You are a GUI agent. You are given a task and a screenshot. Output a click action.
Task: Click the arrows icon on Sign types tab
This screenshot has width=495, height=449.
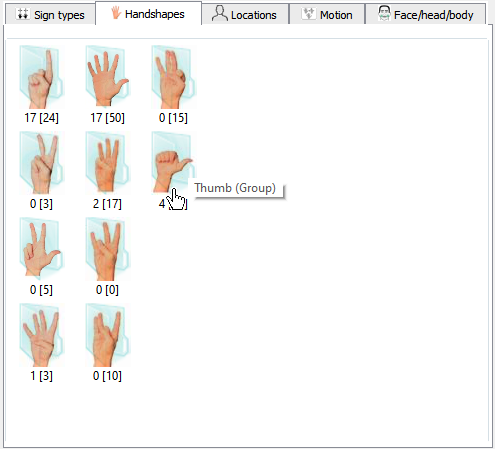point(23,14)
